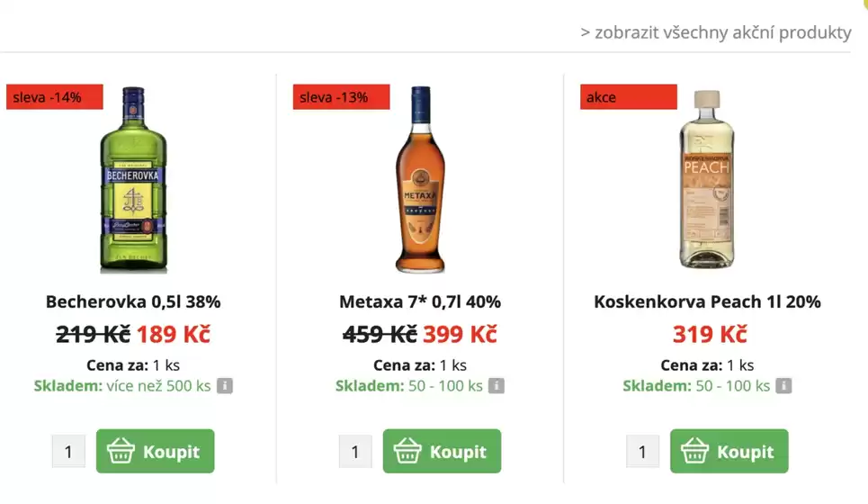Click the red 'akce' badge on Koskenkorva
This screenshot has height=504, width=868.
tap(628, 97)
